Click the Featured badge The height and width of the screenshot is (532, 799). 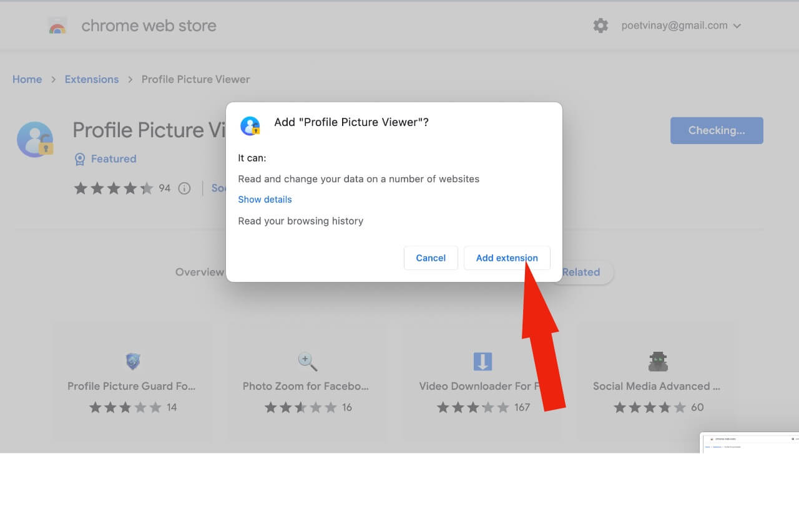105,159
